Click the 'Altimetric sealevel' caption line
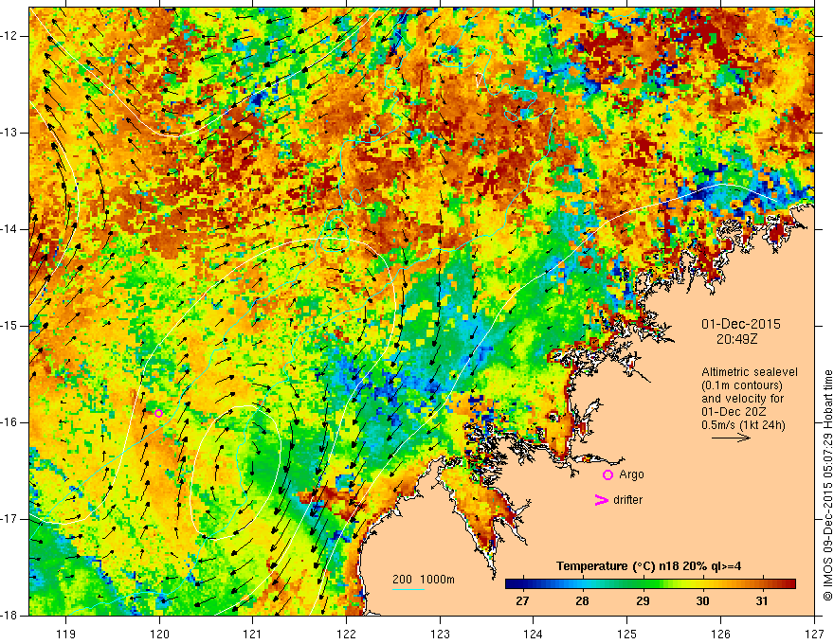This screenshot has width=834, height=644. (x=750, y=372)
